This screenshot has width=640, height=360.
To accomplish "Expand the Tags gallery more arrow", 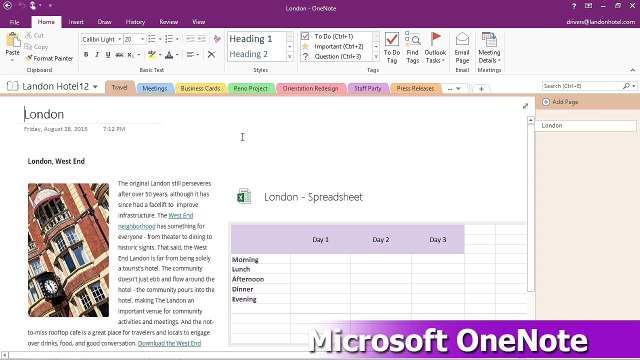I will point(376,57).
